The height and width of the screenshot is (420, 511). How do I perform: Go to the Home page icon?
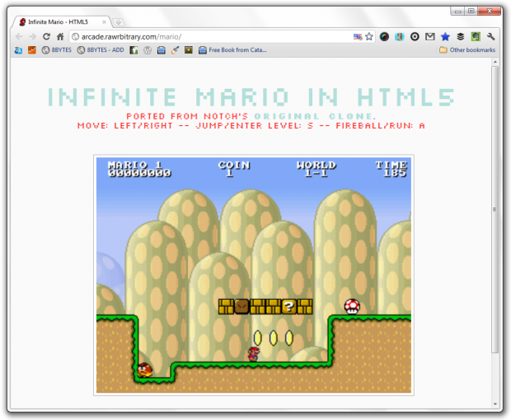[60, 36]
